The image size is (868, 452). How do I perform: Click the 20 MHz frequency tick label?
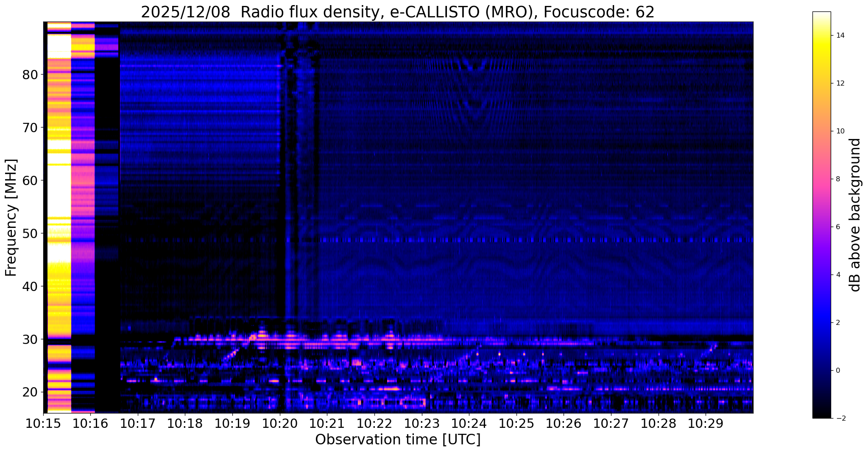(x=30, y=392)
